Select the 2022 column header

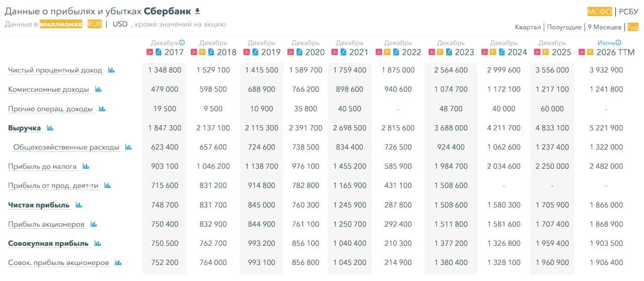pos(412,52)
